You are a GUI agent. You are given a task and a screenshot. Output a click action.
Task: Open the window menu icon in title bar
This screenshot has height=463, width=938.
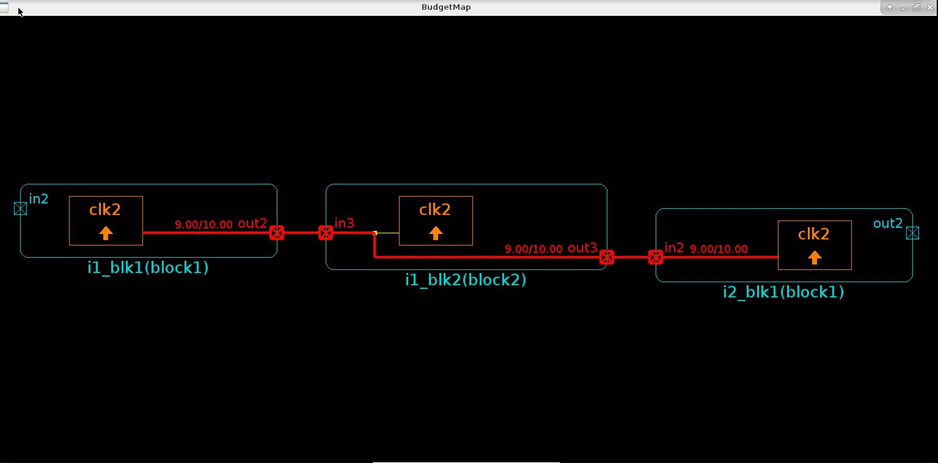(5, 7)
